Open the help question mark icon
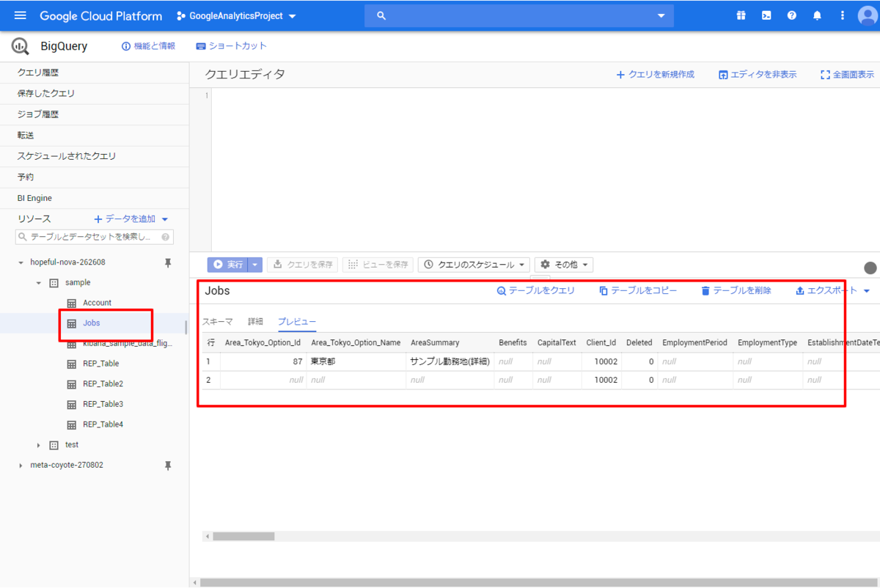Screen dimensions: 880x588 click(792, 15)
